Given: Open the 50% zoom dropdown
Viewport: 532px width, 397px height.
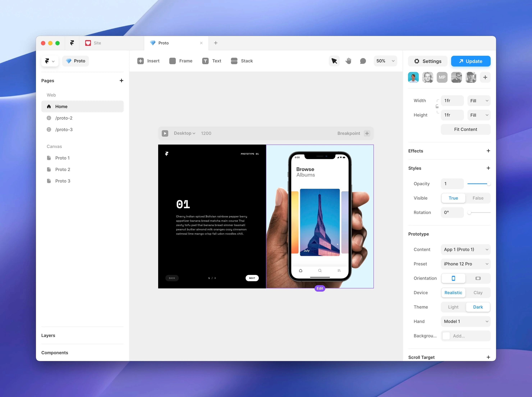Looking at the screenshot, I should [x=385, y=61].
